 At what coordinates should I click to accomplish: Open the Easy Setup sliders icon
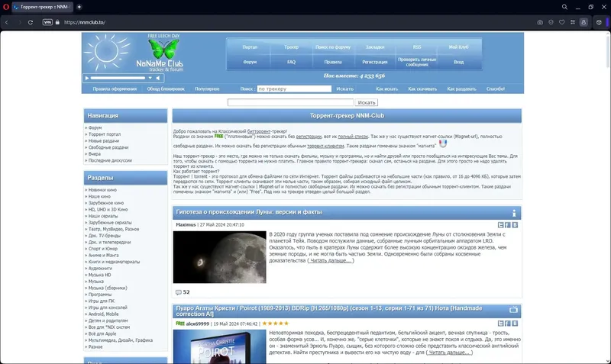click(573, 22)
